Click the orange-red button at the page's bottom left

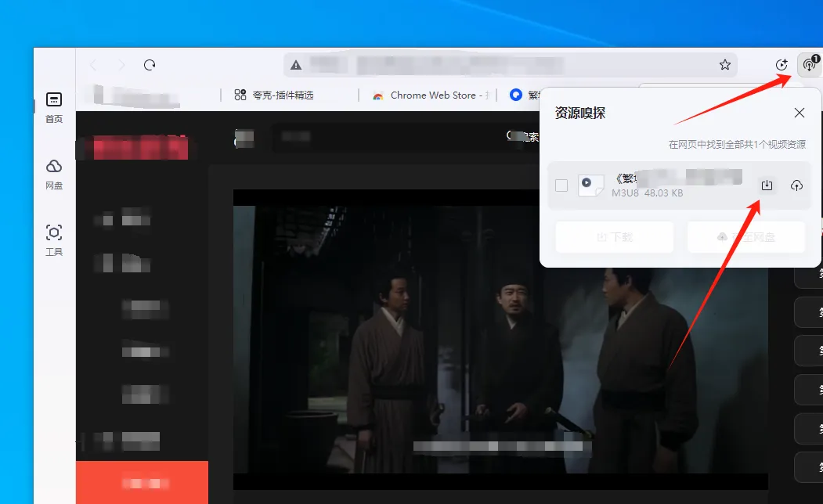click(x=143, y=483)
